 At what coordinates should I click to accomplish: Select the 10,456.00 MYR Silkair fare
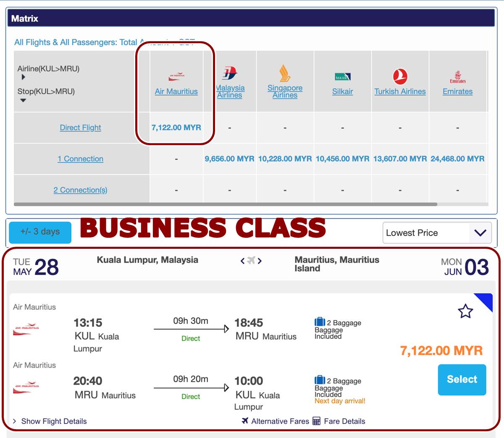342,159
